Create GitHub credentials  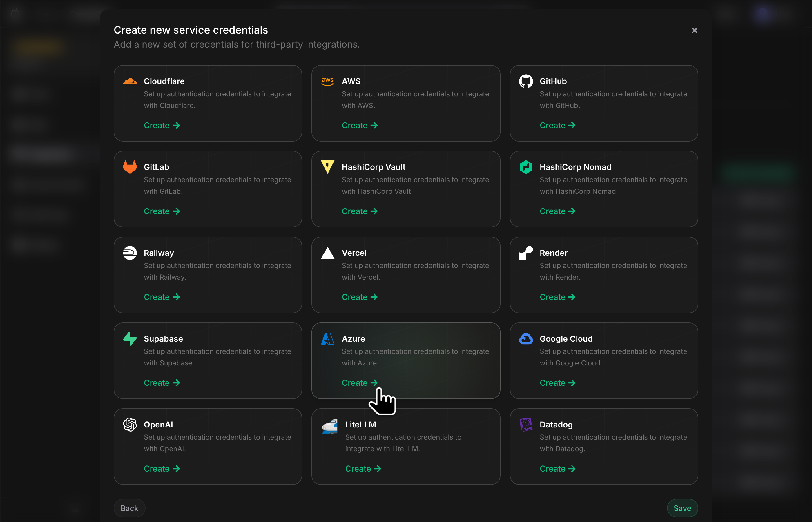coord(557,125)
